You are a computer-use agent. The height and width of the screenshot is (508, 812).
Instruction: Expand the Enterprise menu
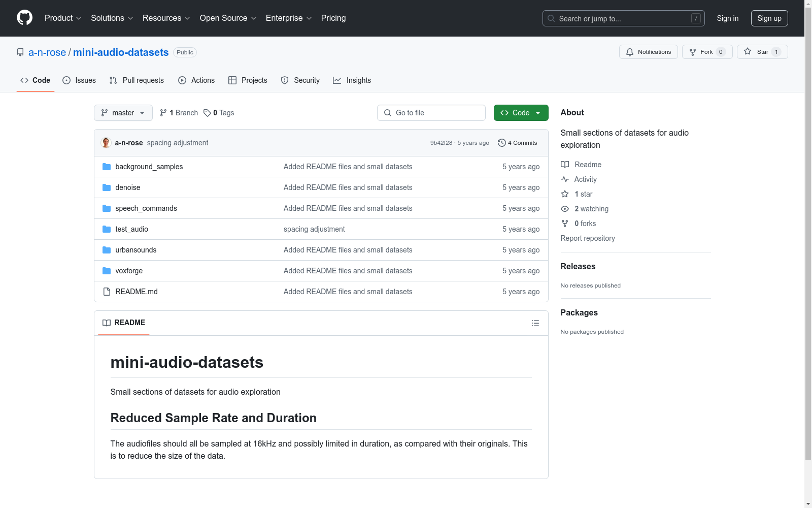click(x=289, y=18)
